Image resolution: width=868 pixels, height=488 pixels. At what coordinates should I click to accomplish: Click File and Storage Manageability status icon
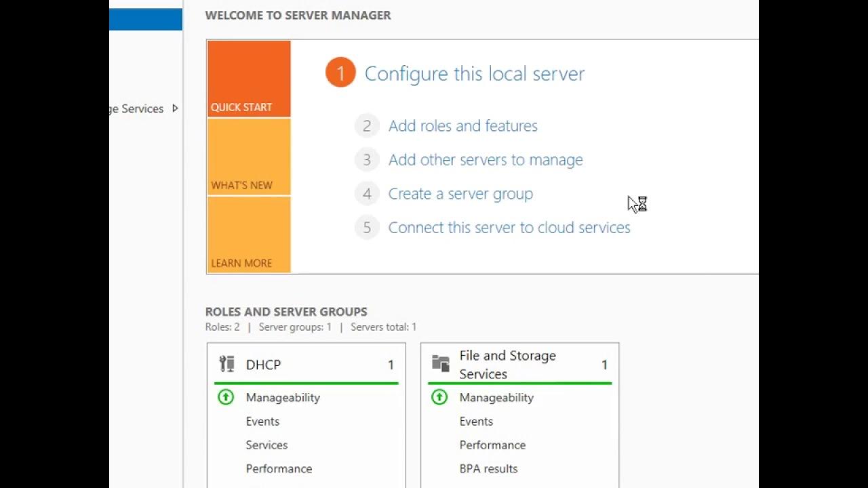click(439, 397)
